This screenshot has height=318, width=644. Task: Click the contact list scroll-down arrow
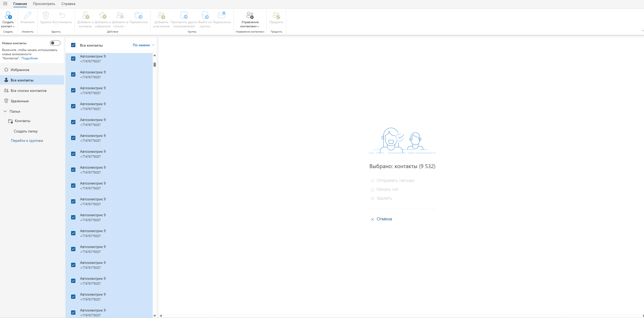tap(155, 316)
